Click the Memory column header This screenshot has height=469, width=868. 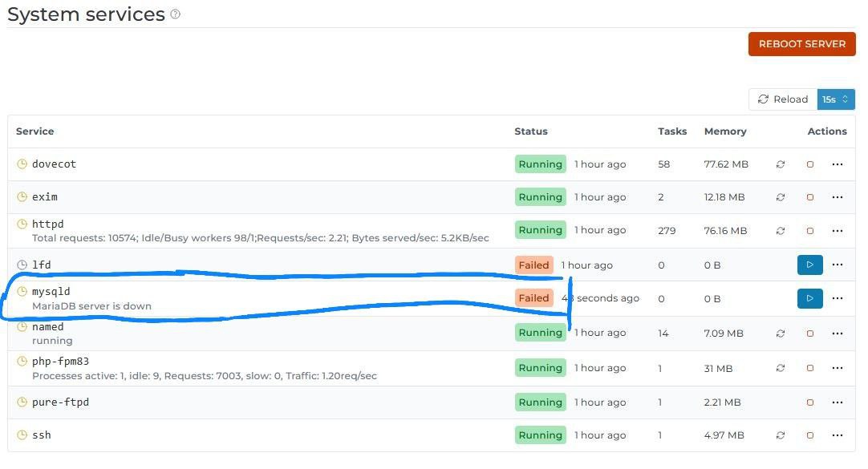(x=724, y=131)
